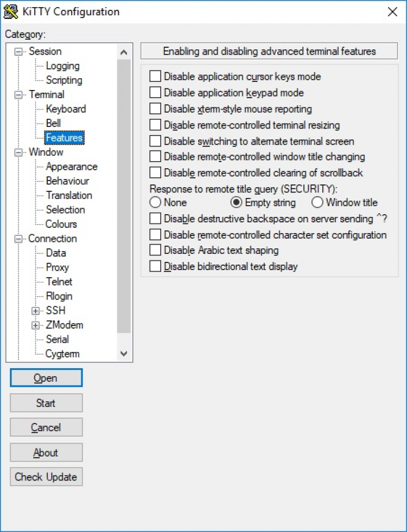Screen dimensions: 407x532
Task: Select the Rlogin category
Action: pos(59,296)
